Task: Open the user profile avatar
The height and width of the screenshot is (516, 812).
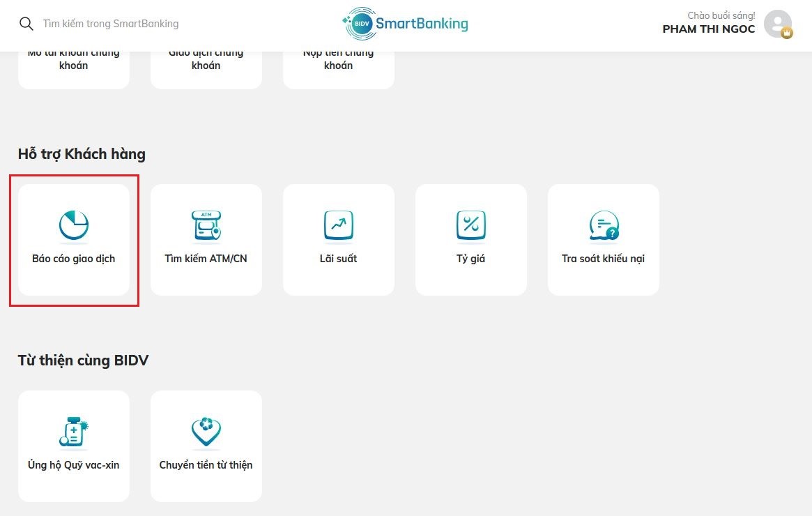Action: (x=778, y=24)
